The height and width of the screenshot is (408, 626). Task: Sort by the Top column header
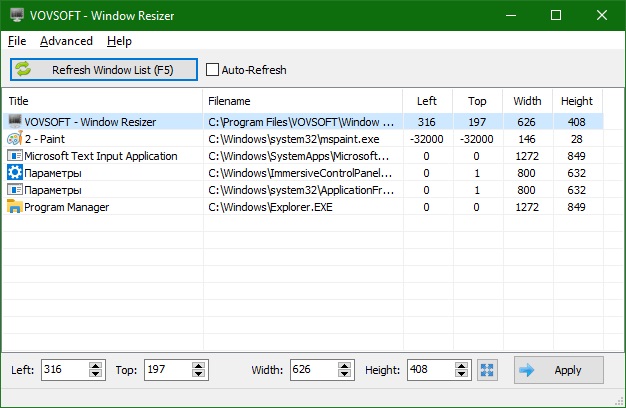[477, 101]
